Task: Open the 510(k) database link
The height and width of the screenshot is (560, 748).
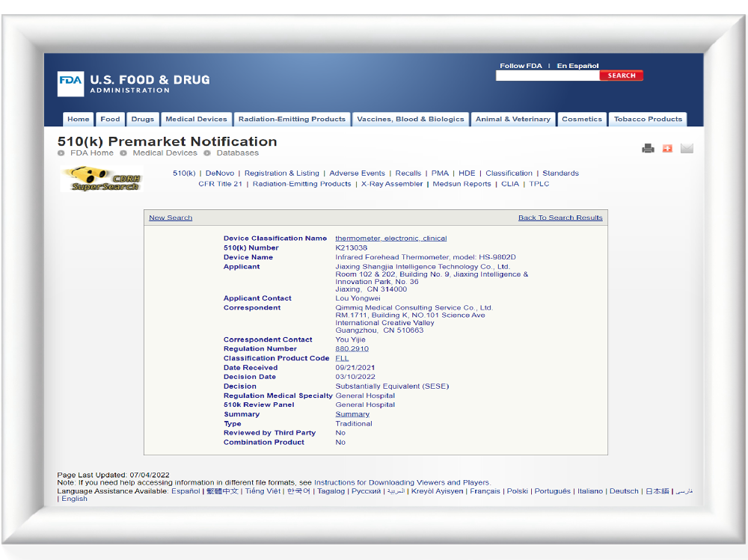Action: [184, 173]
